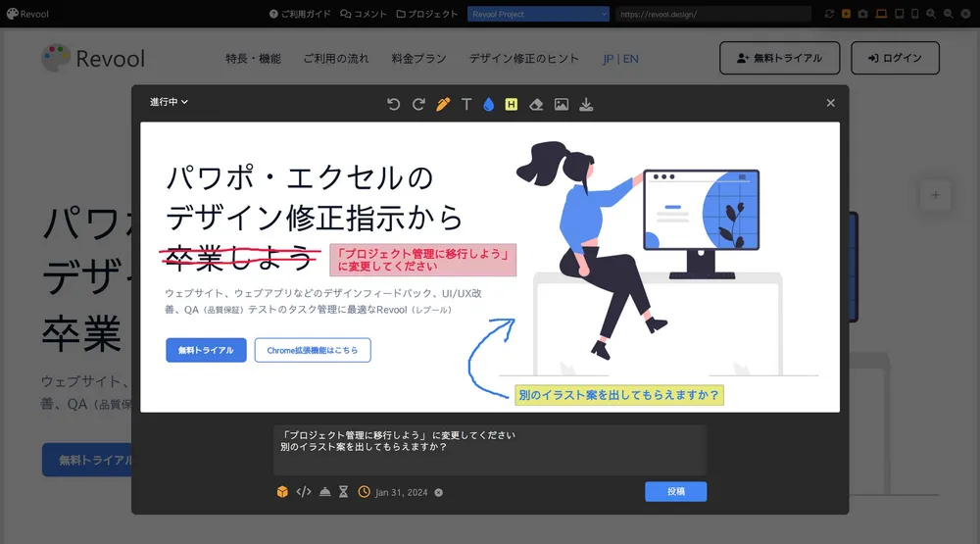Click the 投稿 submit button
The width and height of the screenshot is (980, 544).
pos(675,491)
